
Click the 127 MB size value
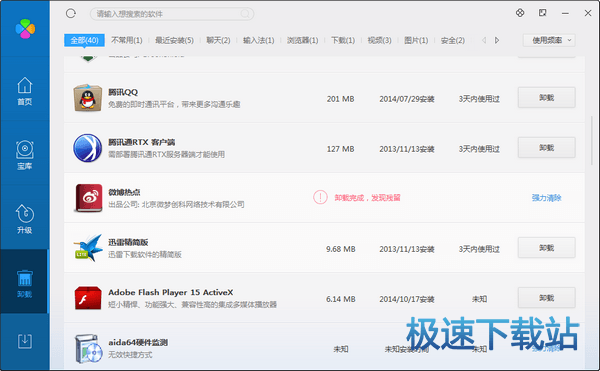341,149
